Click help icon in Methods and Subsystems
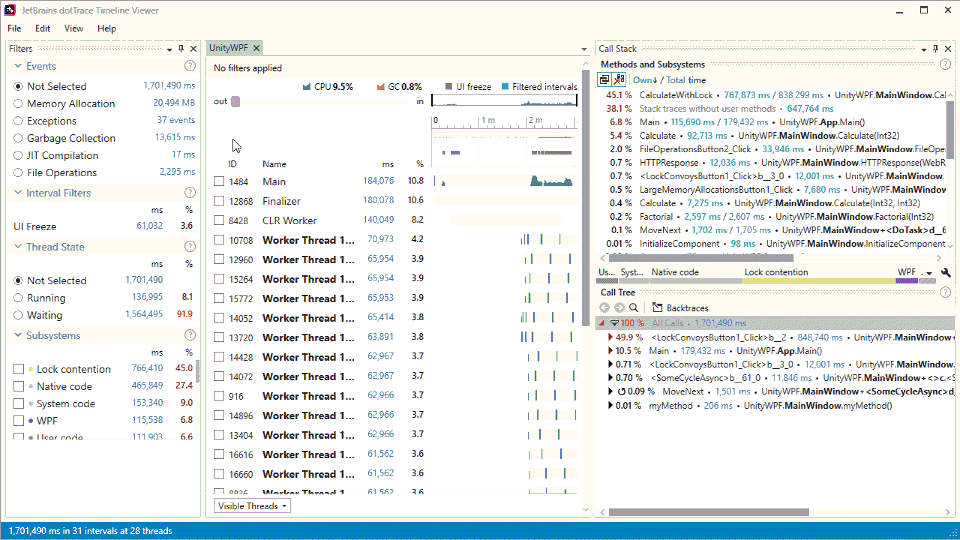This screenshot has width=960, height=540. click(x=944, y=64)
